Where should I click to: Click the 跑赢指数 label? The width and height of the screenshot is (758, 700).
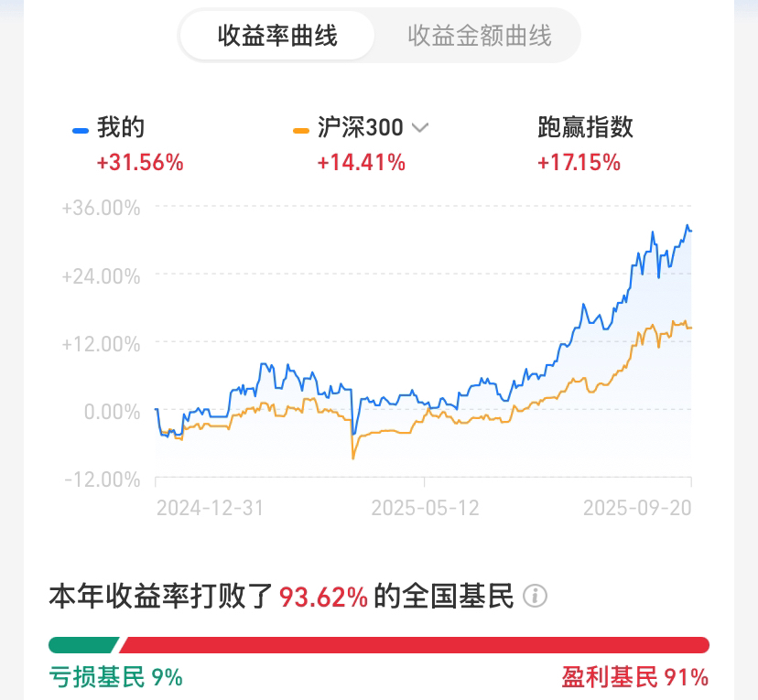point(585,127)
